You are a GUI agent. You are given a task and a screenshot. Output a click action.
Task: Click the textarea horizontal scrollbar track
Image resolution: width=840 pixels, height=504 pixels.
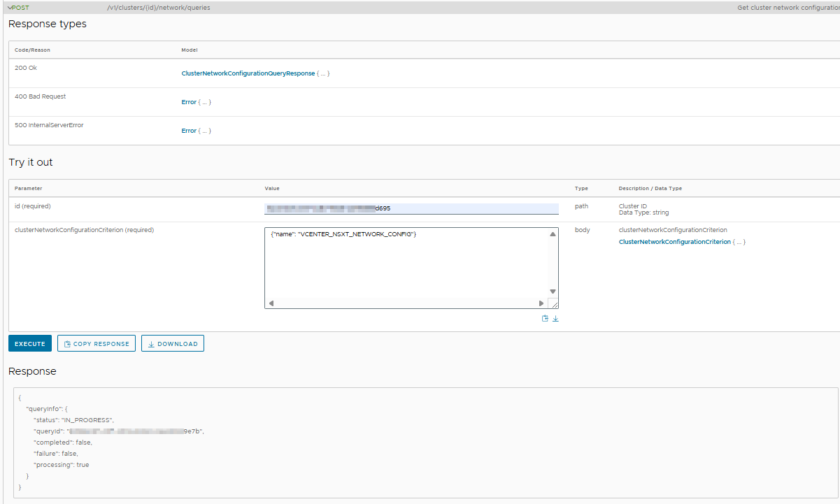(x=406, y=303)
